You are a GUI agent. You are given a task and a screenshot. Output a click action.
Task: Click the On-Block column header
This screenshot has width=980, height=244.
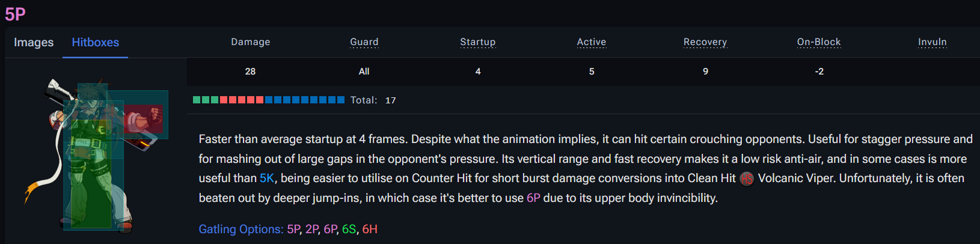818,42
